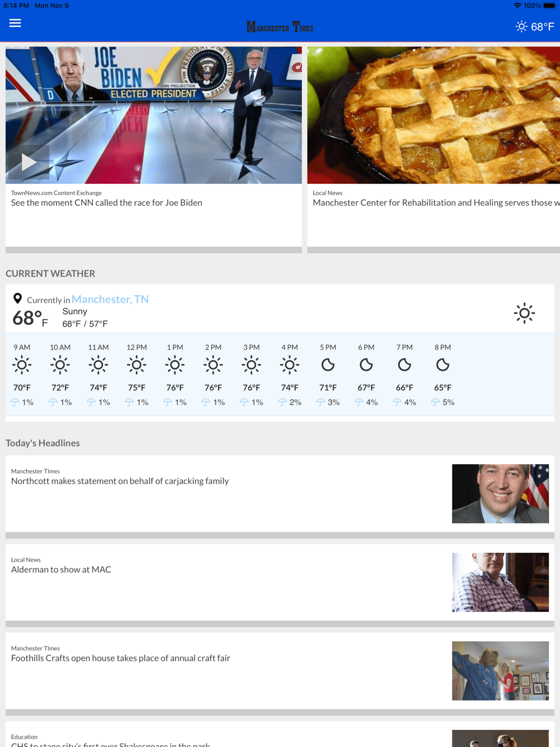Select the 2 PM sun forecast icon

click(x=213, y=365)
